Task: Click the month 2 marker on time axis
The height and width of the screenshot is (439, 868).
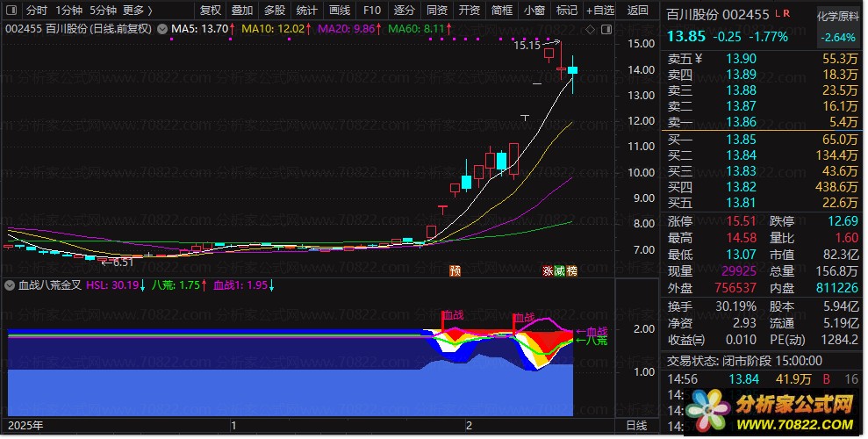Action: (469, 425)
